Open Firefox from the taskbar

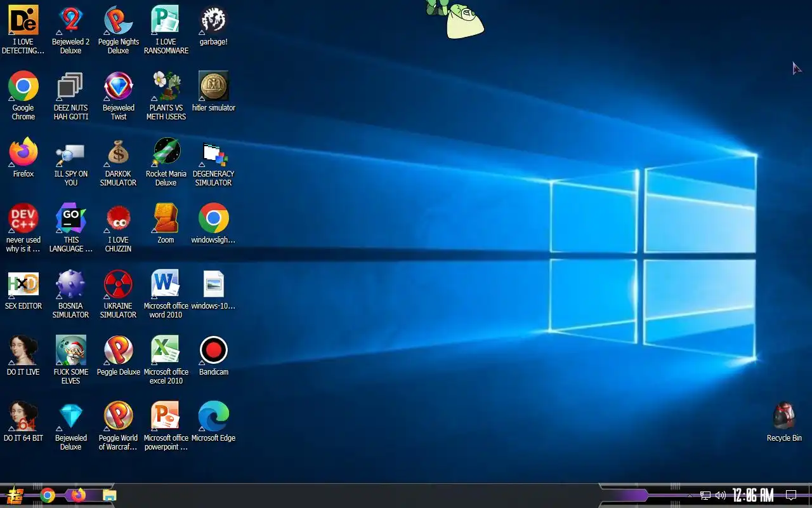click(x=78, y=495)
